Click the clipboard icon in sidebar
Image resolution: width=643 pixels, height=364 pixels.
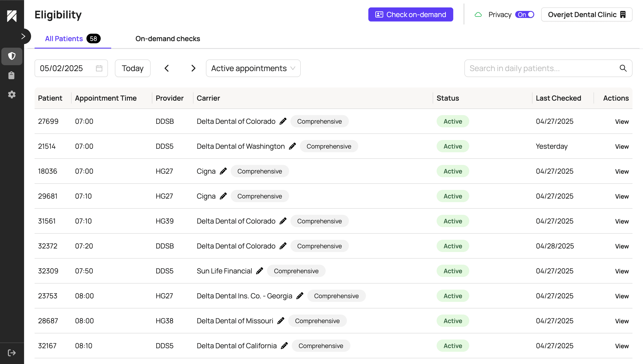tap(12, 75)
